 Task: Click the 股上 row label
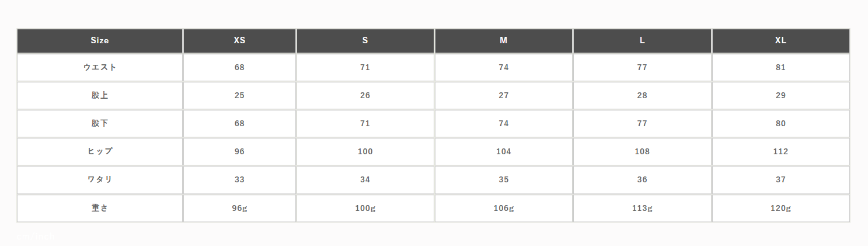(100, 95)
